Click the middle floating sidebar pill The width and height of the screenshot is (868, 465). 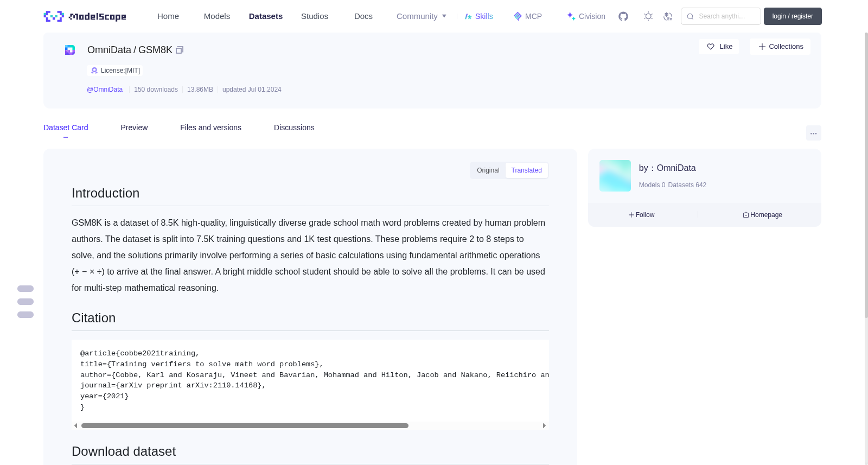point(25,302)
